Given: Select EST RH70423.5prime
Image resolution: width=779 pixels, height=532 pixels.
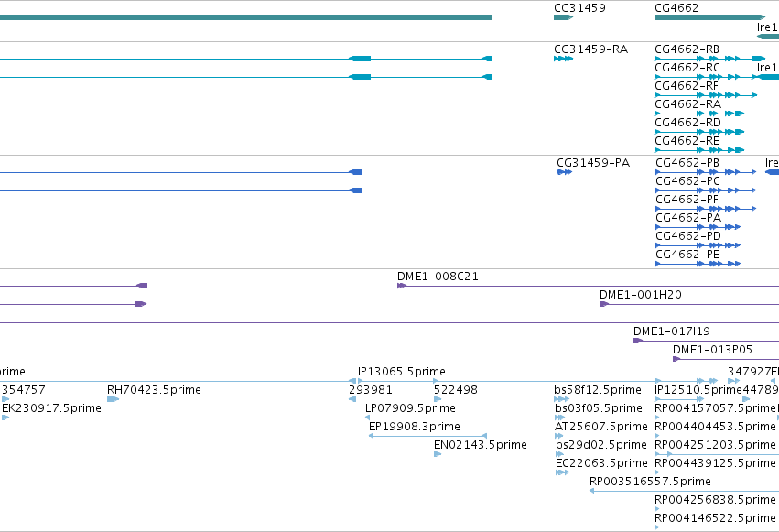Looking at the screenshot, I should (x=154, y=390).
